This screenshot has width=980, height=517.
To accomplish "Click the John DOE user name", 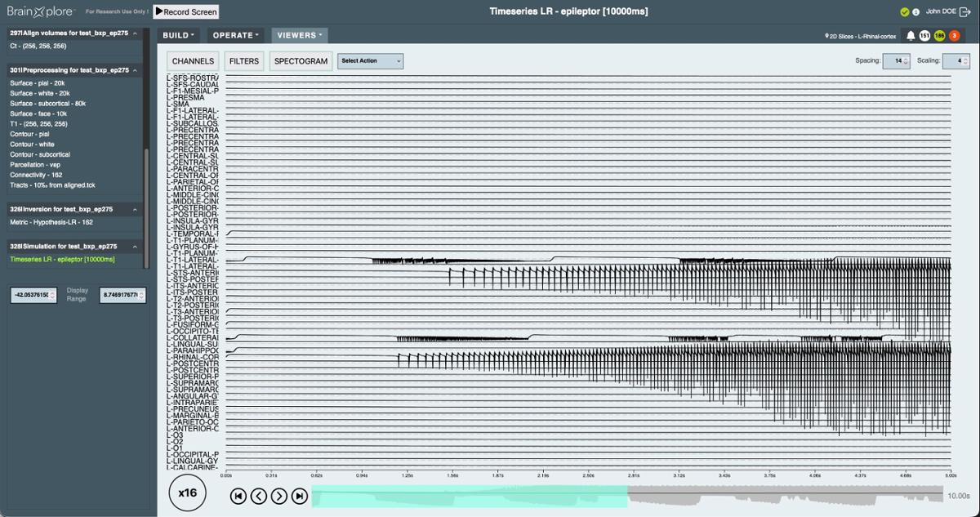I will (940, 11).
